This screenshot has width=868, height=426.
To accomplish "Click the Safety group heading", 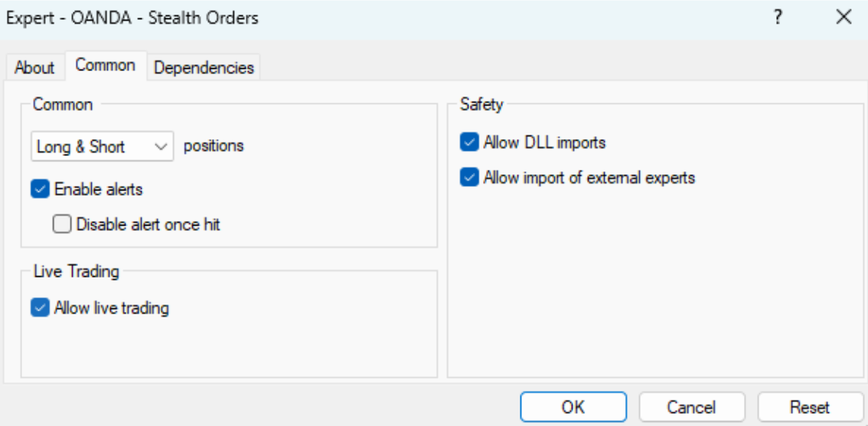I will (481, 105).
